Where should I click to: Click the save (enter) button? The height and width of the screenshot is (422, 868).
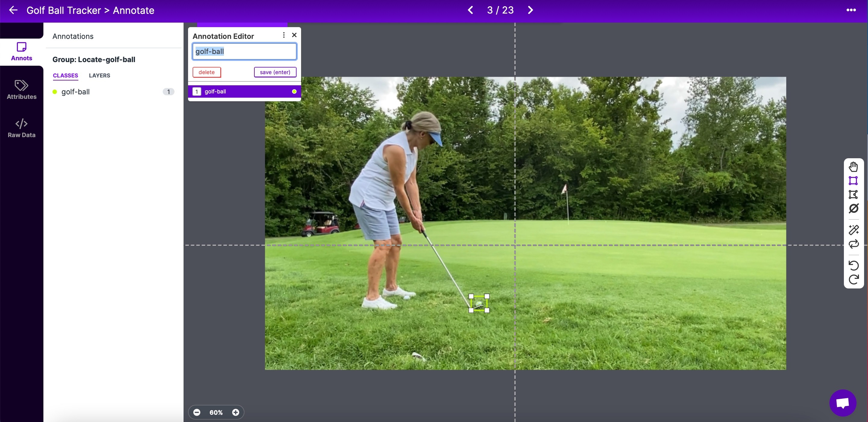(x=275, y=72)
